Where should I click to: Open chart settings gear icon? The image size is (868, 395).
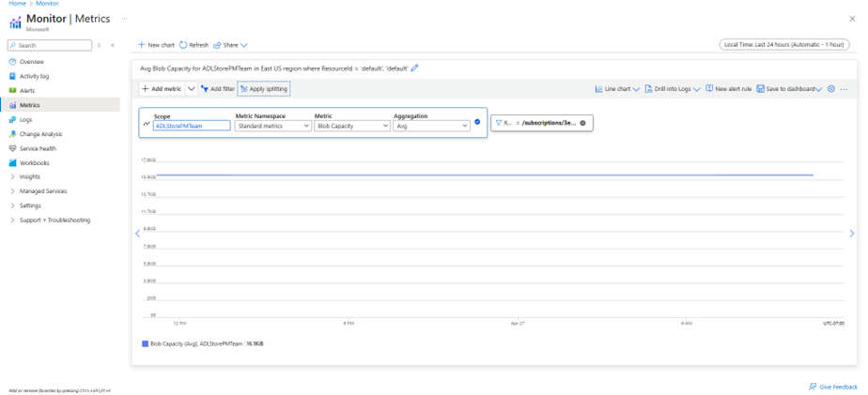point(830,88)
